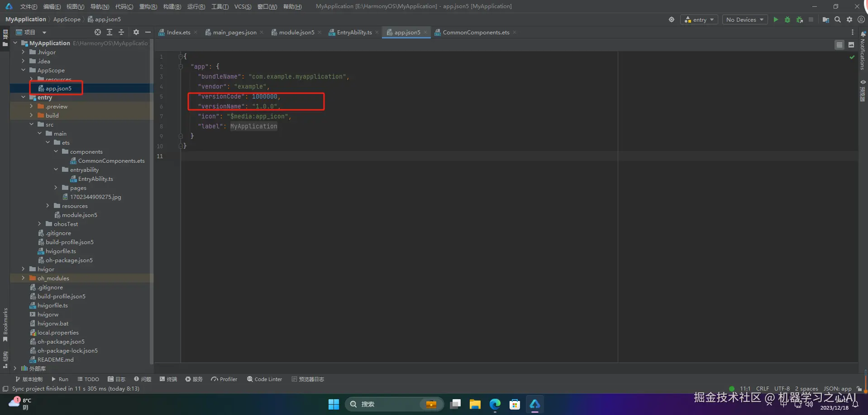This screenshot has width=868, height=415.
Task: Open Project panel options gear
Action: pyautogui.click(x=136, y=32)
